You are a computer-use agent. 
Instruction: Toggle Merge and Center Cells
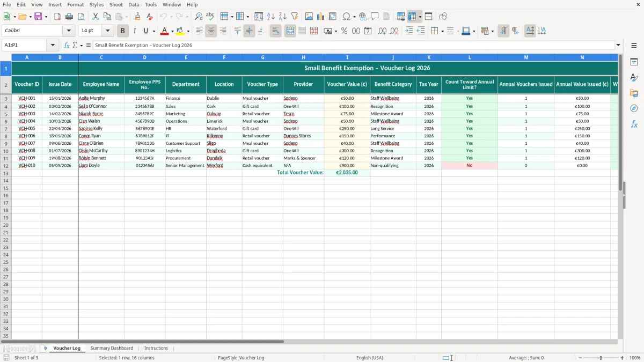[x=290, y=31]
